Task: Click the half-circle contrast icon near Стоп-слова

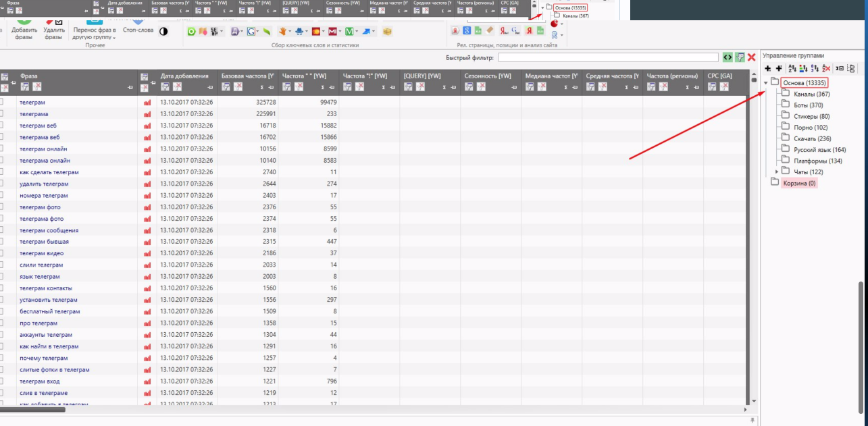Action: coord(163,31)
